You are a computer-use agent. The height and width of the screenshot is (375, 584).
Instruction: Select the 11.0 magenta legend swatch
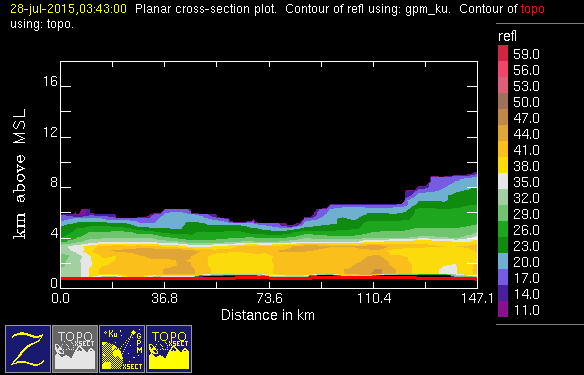point(503,309)
